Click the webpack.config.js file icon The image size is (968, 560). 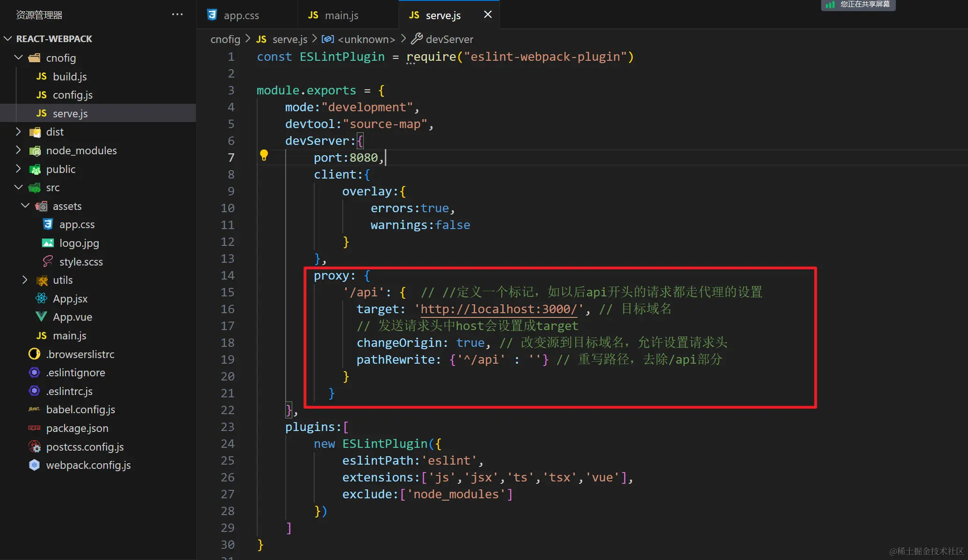pyautogui.click(x=34, y=465)
